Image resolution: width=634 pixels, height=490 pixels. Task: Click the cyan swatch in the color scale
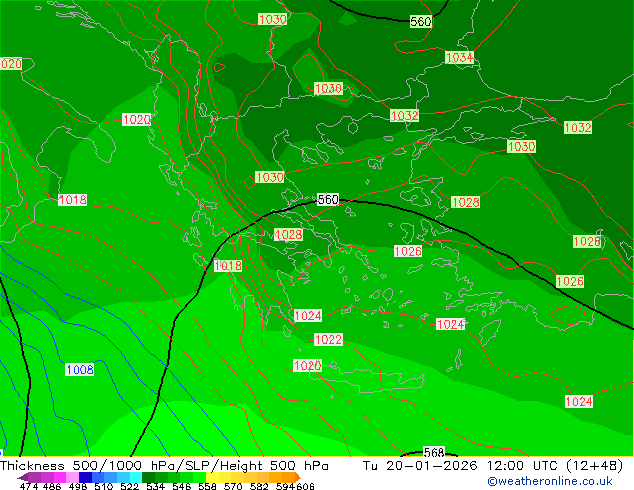pos(136,477)
